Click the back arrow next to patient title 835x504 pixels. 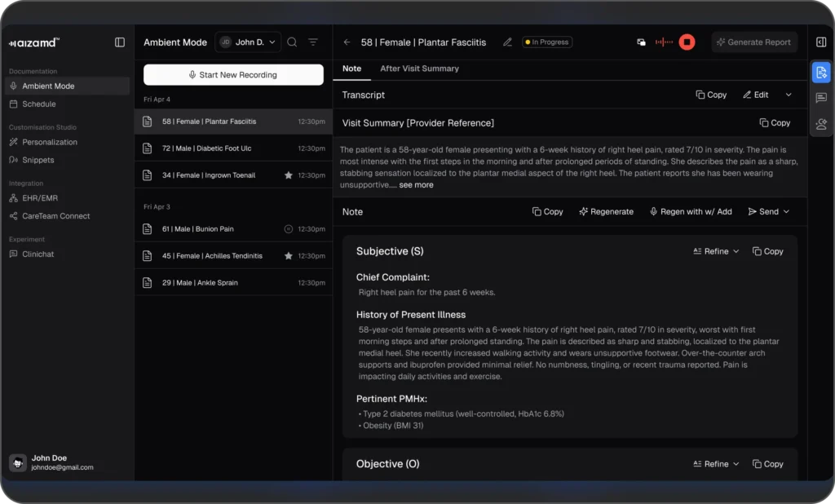tap(347, 42)
